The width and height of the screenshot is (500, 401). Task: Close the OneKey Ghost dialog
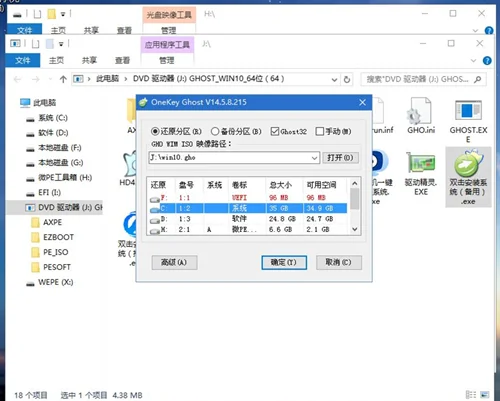point(363,102)
